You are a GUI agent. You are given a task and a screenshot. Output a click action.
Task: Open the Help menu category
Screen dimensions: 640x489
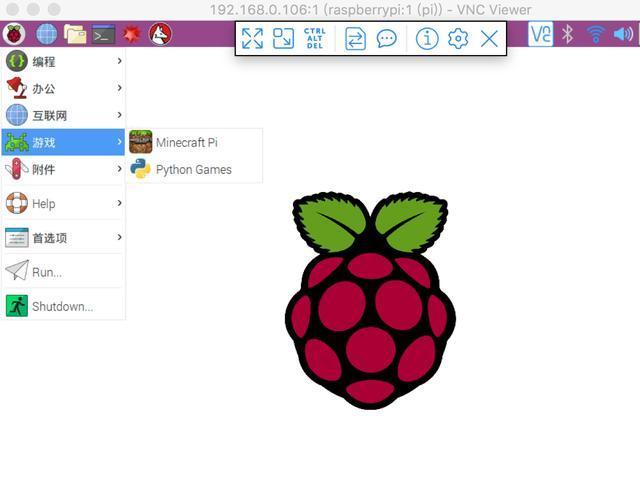point(63,203)
